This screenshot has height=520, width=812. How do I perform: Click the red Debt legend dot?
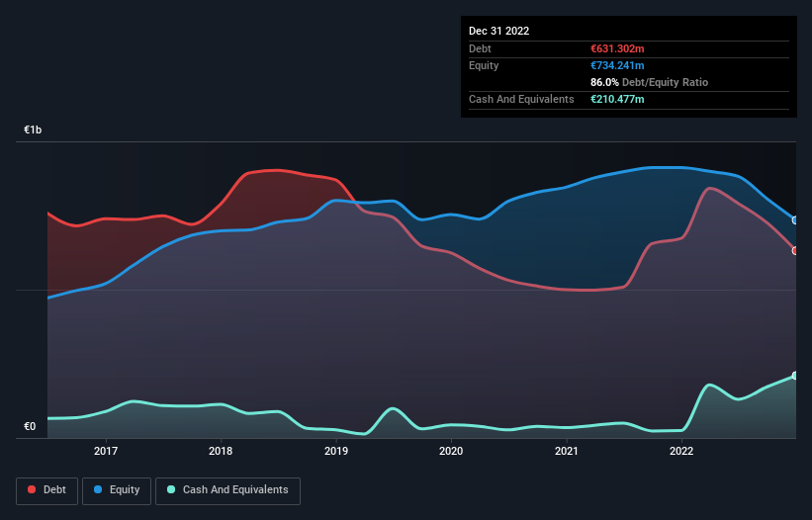pos(32,489)
